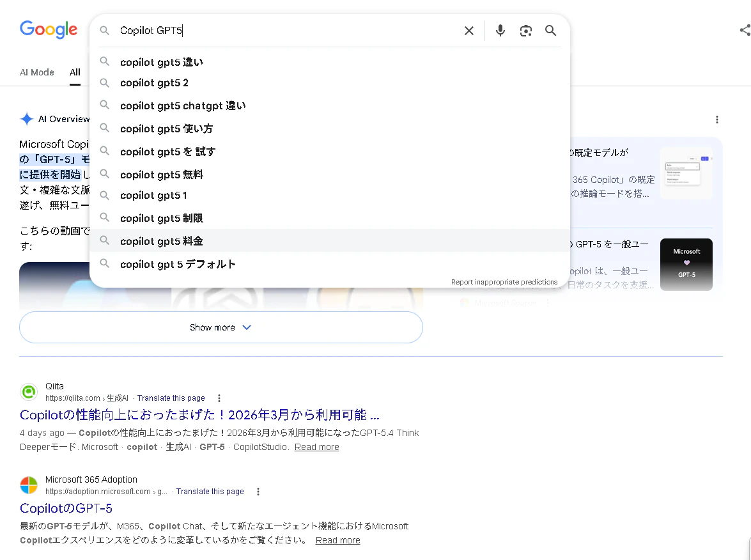Open the AI Overview three-dot menu
751x560 pixels.
click(717, 119)
